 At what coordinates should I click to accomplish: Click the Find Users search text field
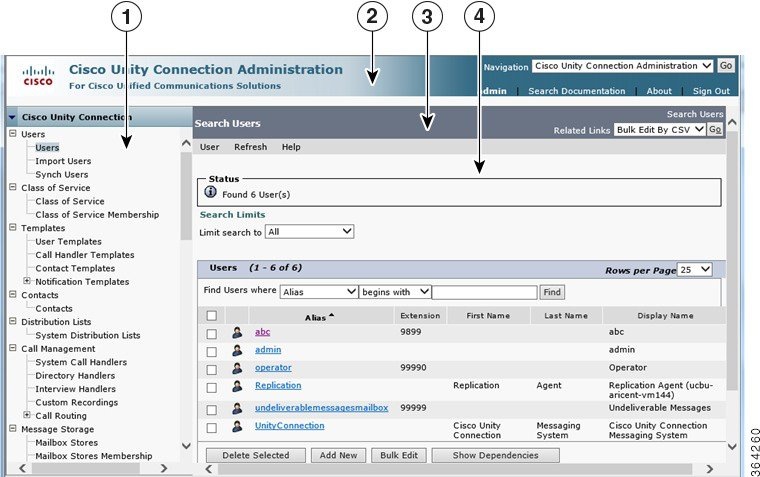[x=484, y=292]
